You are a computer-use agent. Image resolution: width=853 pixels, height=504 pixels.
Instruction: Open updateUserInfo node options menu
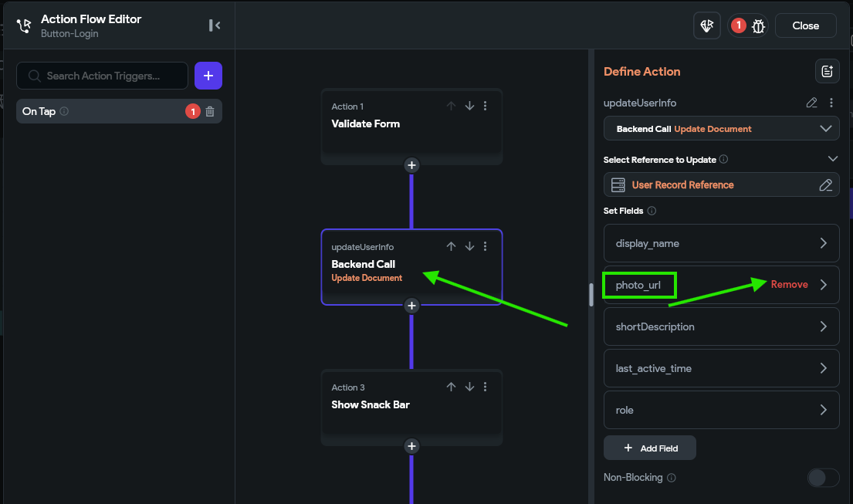(x=486, y=246)
